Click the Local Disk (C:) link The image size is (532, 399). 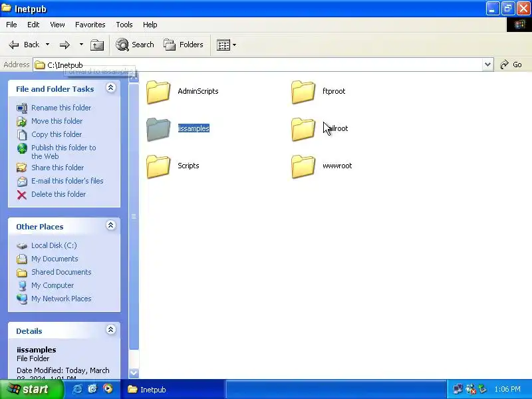point(55,245)
